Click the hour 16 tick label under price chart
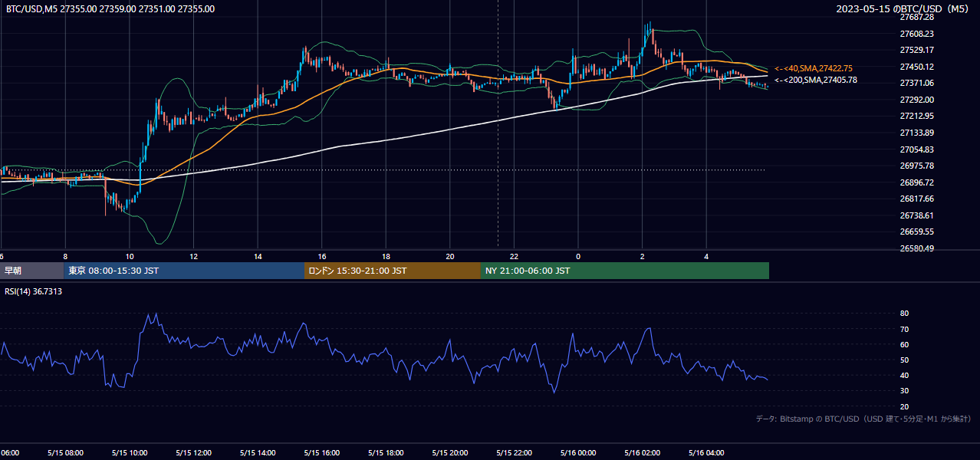This screenshot has height=460, width=980. pyautogui.click(x=322, y=256)
